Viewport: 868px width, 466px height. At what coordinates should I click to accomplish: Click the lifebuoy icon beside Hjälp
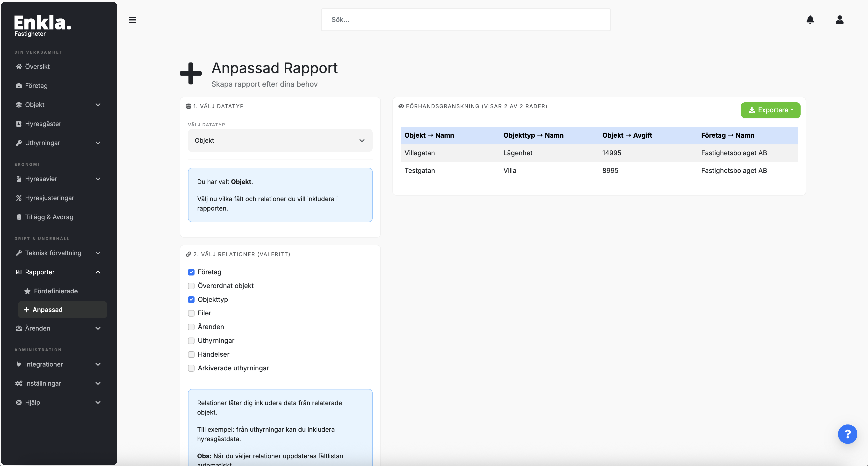[x=19, y=403]
